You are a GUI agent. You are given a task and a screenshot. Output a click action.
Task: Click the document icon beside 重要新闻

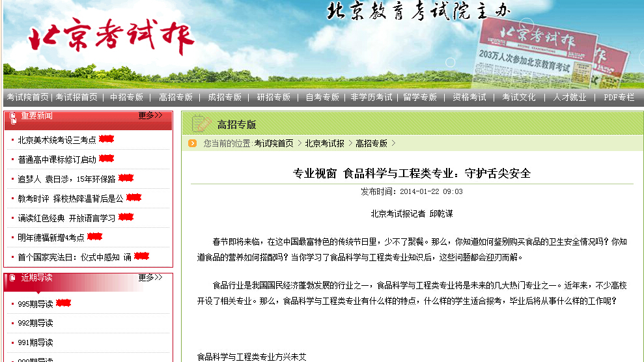pos(13,117)
